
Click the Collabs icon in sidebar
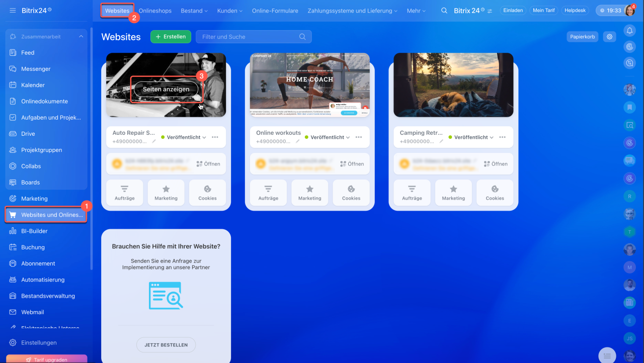coord(13,166)
